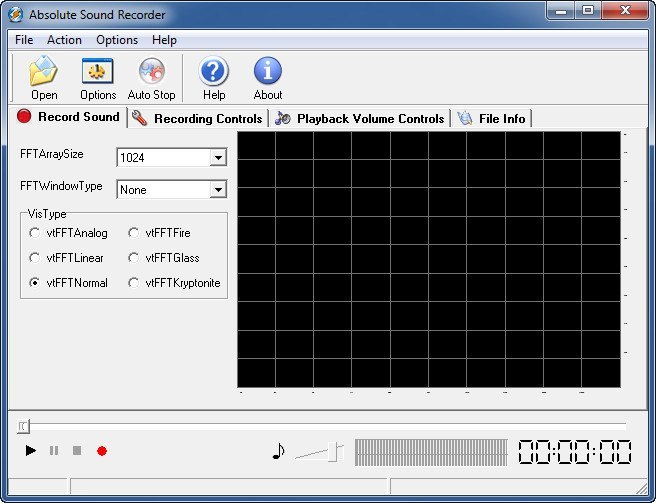
Task: Pause playback using the pause button
Action: [x=54, y=451]
